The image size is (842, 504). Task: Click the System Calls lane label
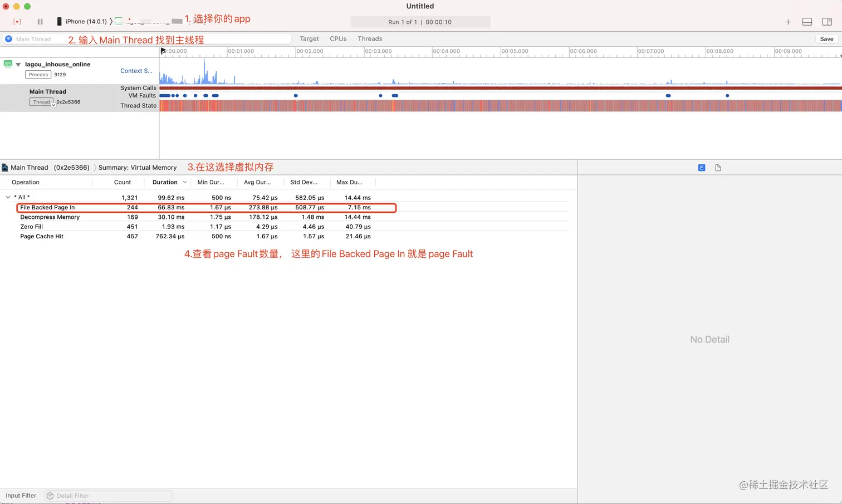click(138, 88)
